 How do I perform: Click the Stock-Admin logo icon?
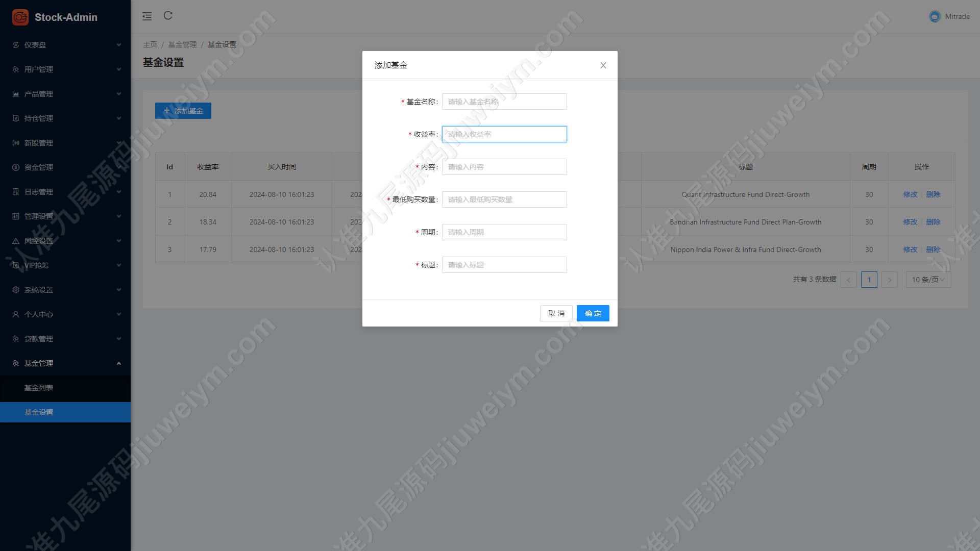click(20, 17)
